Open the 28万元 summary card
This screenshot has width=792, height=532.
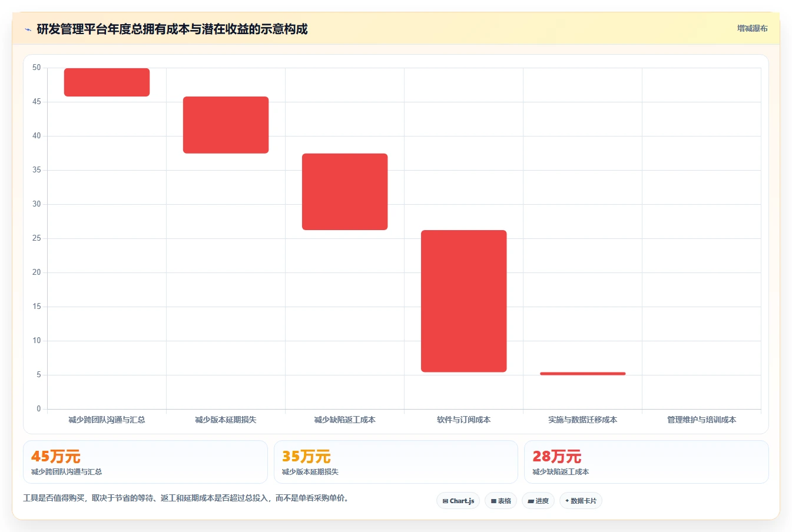click(646, 462)
